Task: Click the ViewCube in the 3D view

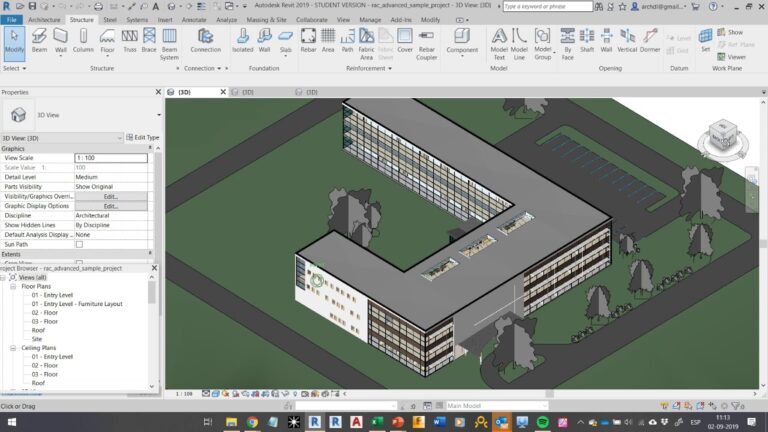Action: (x=723, y=137)
